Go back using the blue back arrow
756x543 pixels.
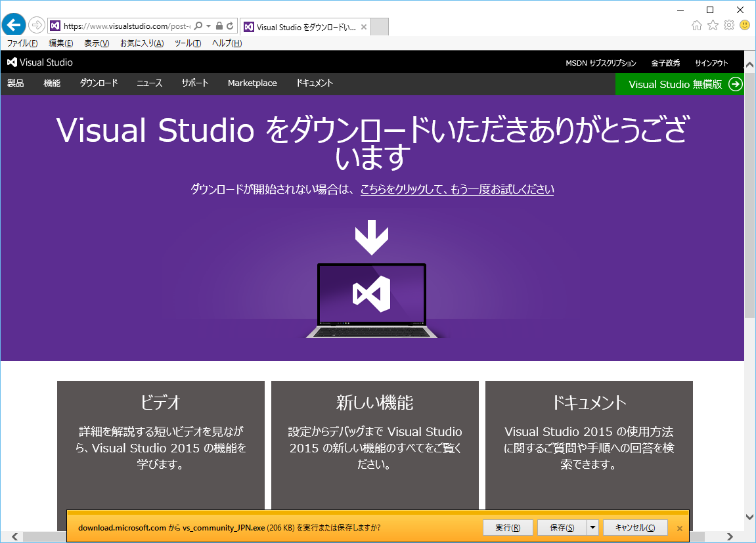tap(13, 25)
